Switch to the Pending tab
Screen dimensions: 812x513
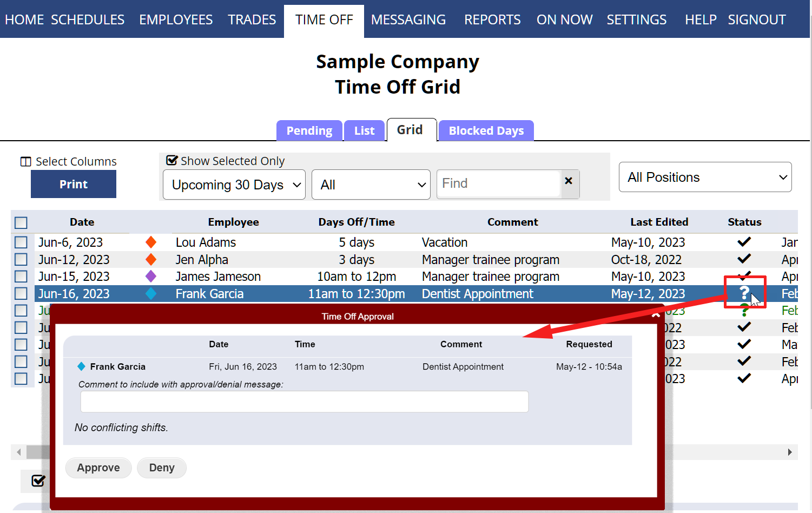pos(309,131)
